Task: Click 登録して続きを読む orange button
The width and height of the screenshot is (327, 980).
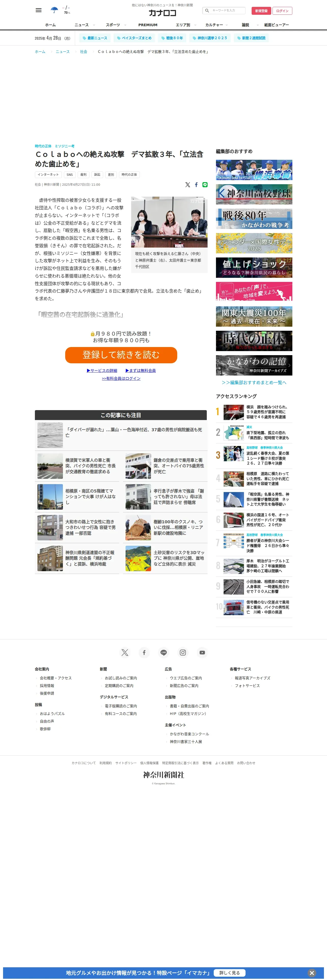Action: [121, 355]
